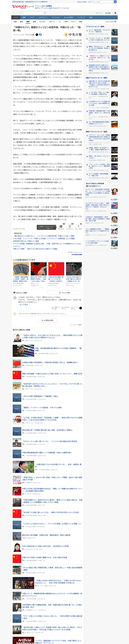
Task: Click なるほど reaction on first comment
Action: pos(65,308)
